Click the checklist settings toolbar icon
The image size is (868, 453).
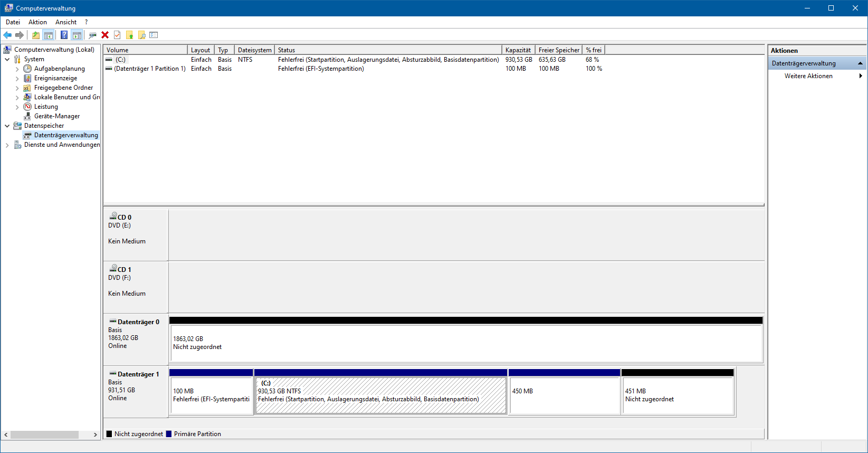(154, 35)
